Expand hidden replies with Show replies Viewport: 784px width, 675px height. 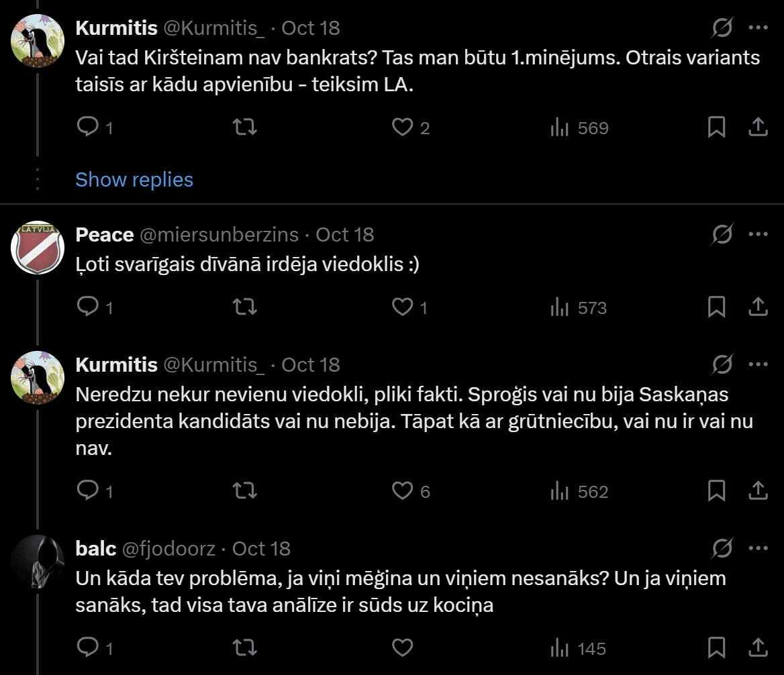[134, 180]
